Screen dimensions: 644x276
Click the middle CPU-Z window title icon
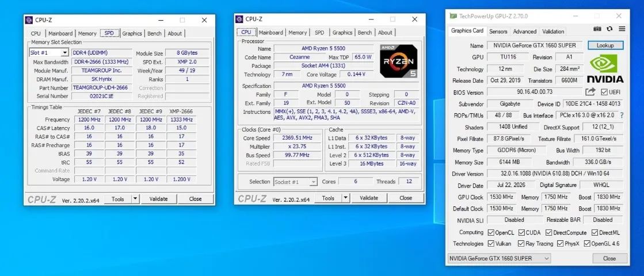coord(239,19)
